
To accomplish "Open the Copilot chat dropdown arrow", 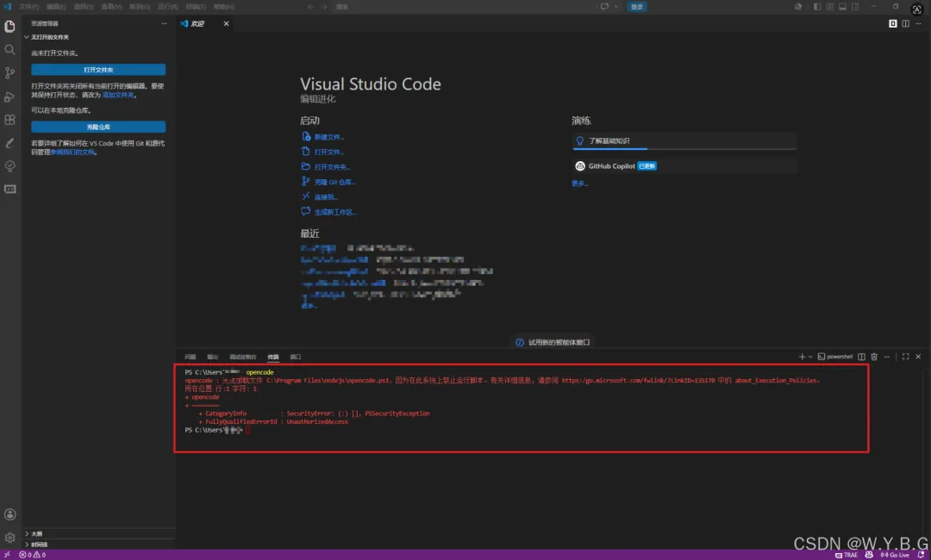I will [x=616, y=7].
